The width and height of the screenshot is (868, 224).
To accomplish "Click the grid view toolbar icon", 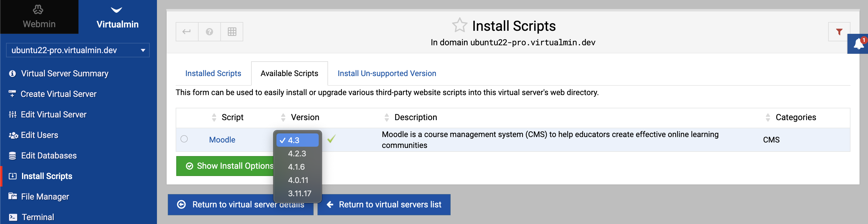I will point(232,32).
